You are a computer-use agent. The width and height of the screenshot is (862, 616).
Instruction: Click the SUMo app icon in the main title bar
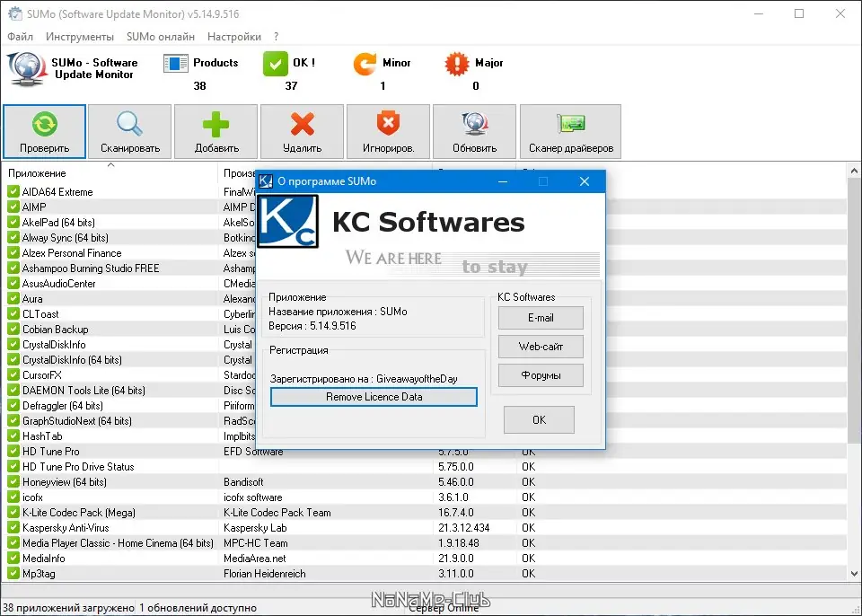tap(15, 13)
